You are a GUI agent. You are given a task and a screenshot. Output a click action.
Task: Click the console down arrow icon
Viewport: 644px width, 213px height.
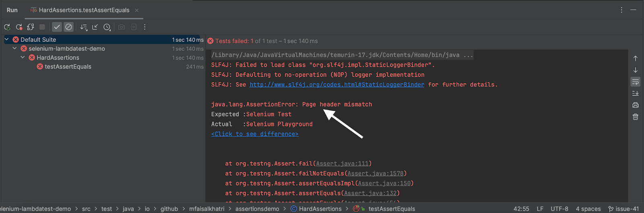point(635,70)
